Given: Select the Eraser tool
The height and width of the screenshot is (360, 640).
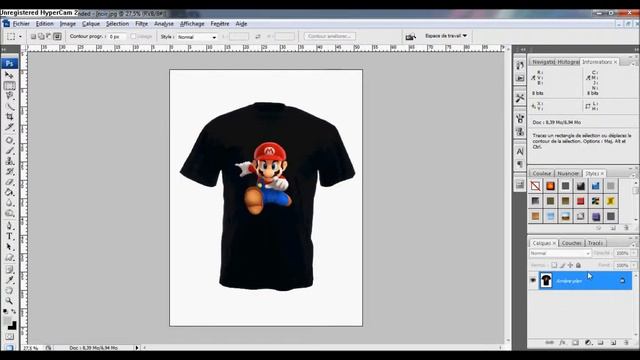Looking at the screenshot, I should (9, 182).
